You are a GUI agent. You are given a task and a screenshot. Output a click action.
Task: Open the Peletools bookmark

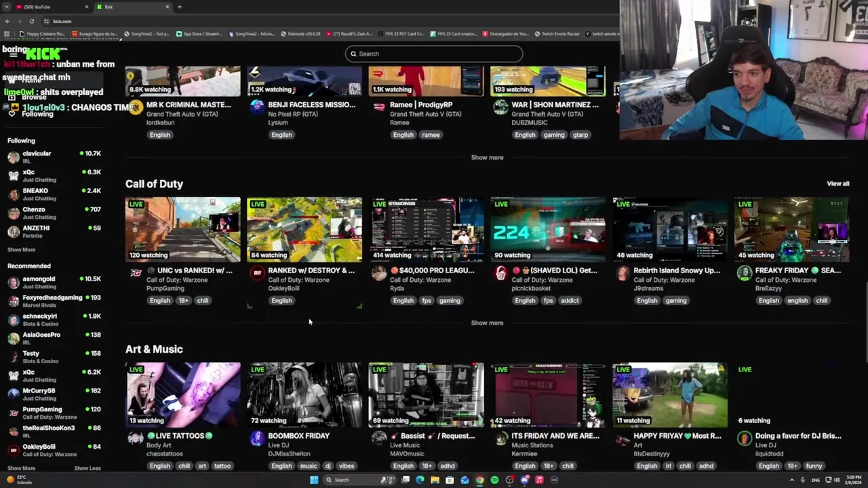point(302,33)
